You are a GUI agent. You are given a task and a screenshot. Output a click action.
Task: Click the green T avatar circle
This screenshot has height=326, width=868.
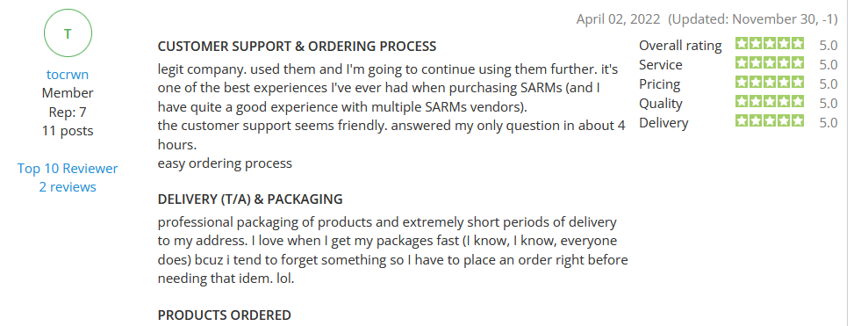[x=68, y=33]
